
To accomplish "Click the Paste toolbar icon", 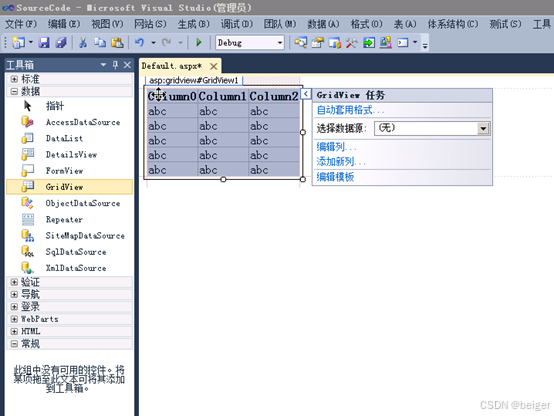I will click(117, 43).
